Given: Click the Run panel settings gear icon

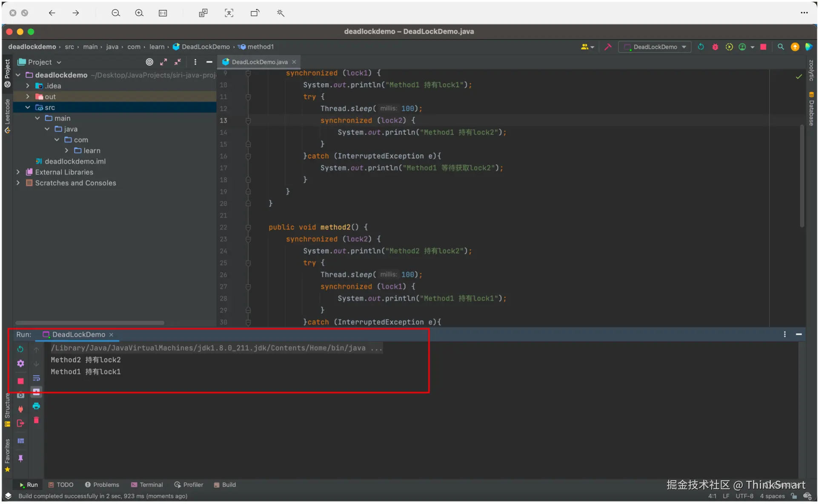Looking at the screenshot, I should [20, 364].
